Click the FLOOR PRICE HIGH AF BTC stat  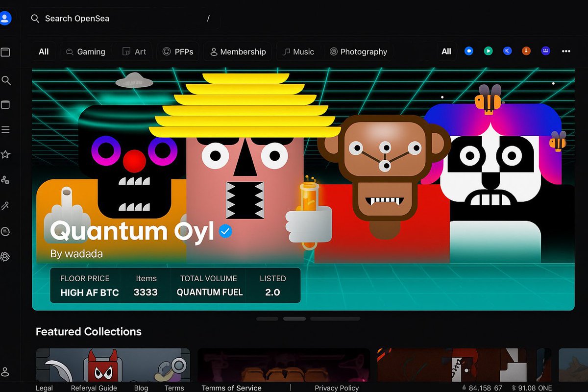89,286
